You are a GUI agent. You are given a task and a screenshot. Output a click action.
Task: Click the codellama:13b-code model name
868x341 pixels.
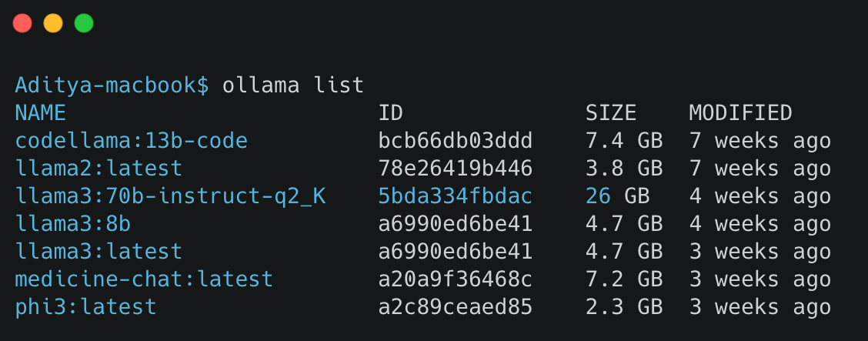(x=131, y=141)
